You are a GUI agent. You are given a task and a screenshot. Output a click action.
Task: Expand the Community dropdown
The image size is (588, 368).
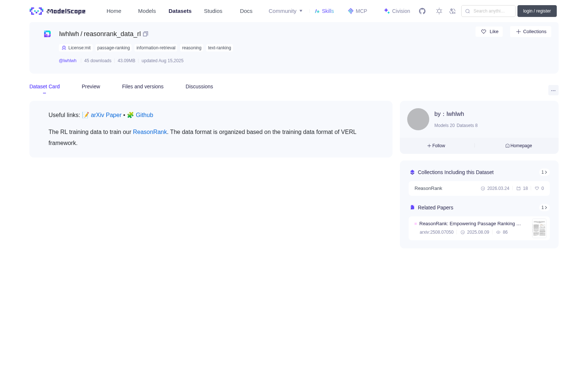point(286,11)
